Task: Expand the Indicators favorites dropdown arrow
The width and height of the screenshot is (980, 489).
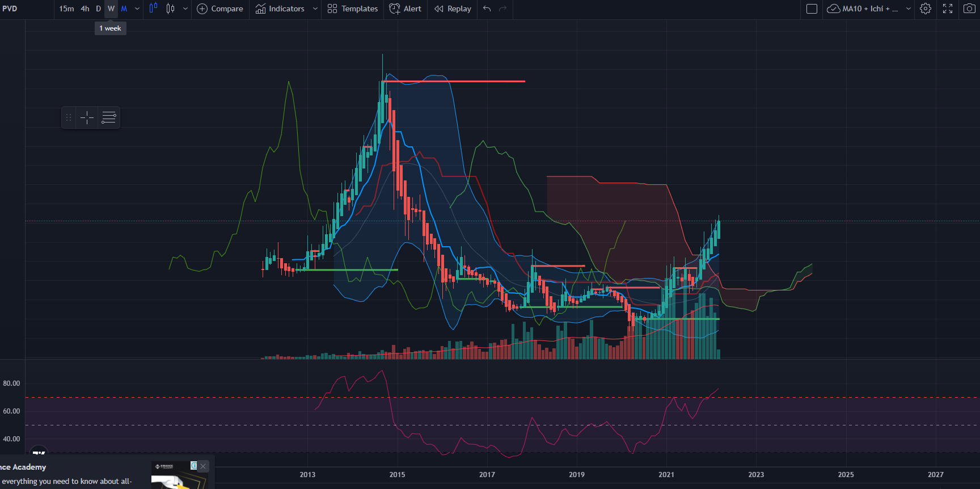Action: (x=315, y=9)
